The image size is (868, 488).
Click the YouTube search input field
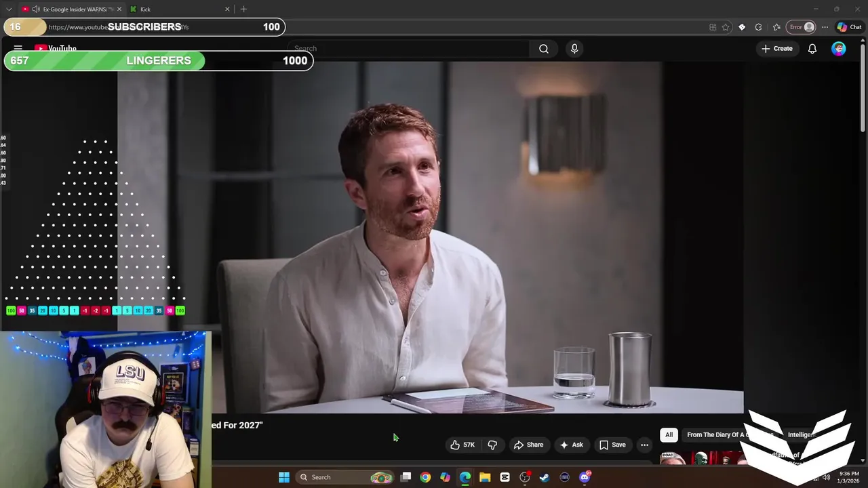coord(408,49)
